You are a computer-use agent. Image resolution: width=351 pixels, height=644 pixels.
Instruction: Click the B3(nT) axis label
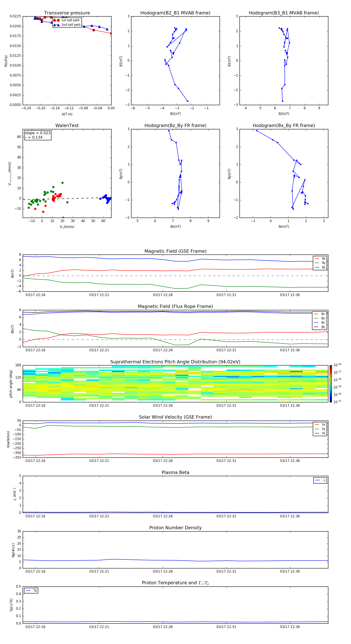pyautogui.click(x=284, y=114)
